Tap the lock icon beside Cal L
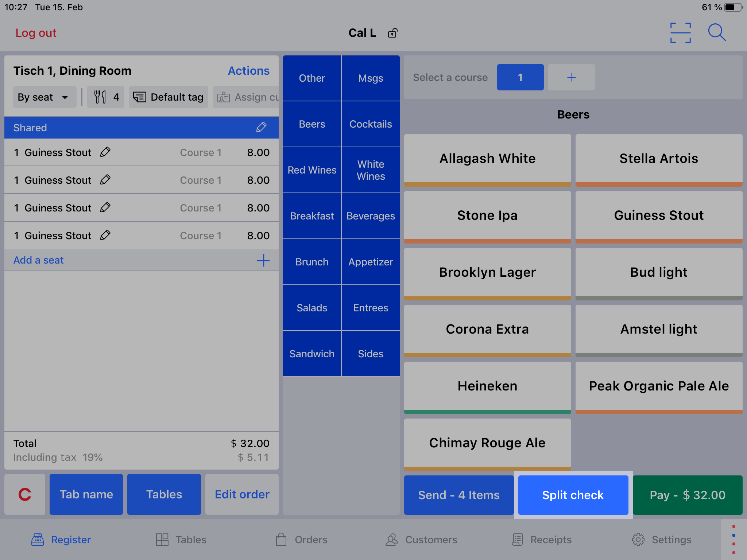This screenshot has height=560, width=747. [392, 33]
